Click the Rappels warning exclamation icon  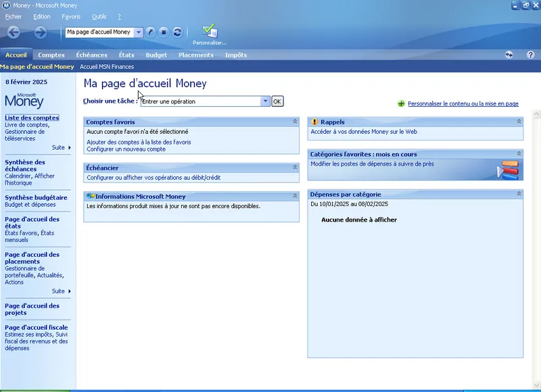[x=314, y=122]
